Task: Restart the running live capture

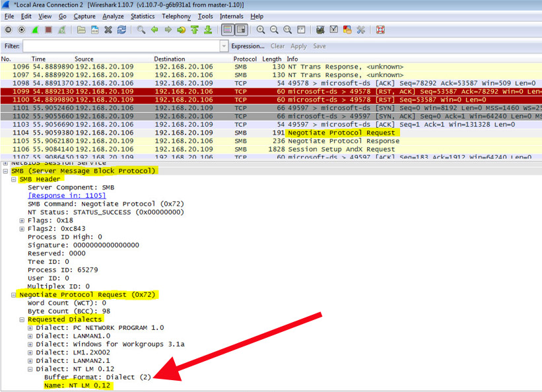Action: pos(62,30)
